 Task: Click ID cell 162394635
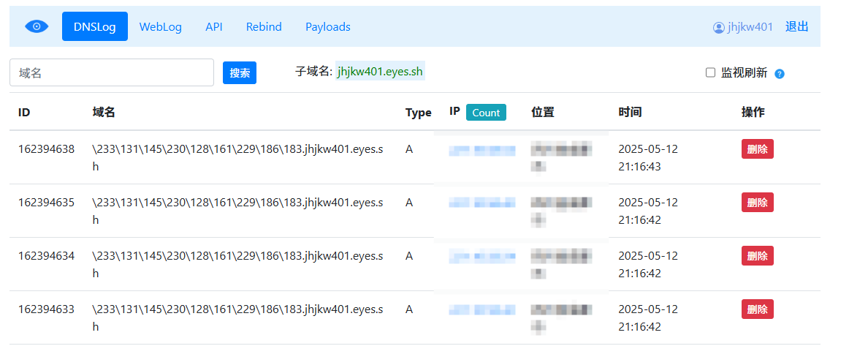point(47,203)
